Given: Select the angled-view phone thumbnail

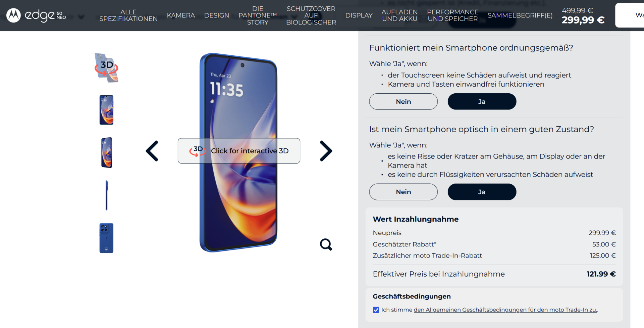Looking at the screenshot, I should coord(107,152).
